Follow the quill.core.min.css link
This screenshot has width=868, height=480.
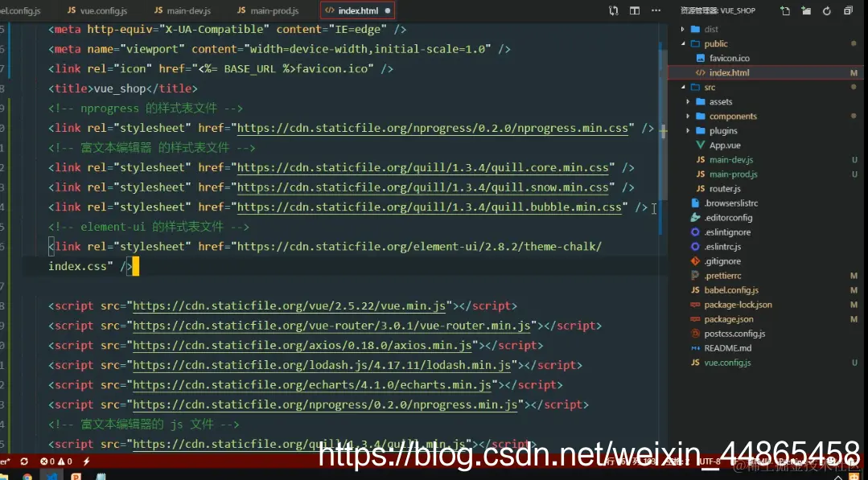point(423,167)
